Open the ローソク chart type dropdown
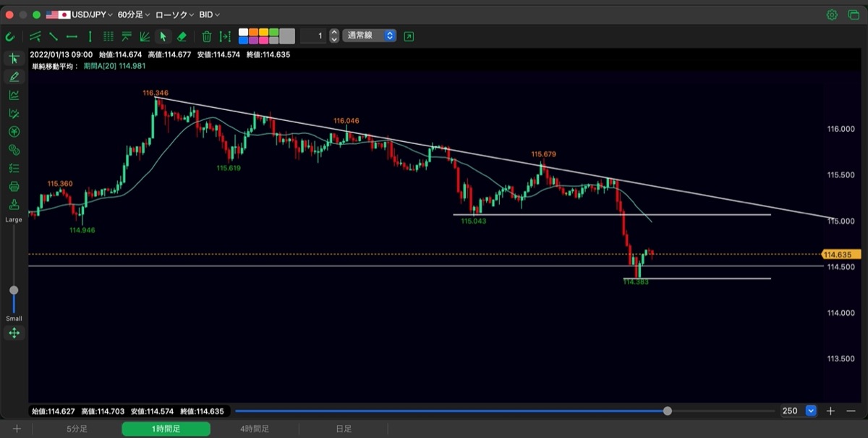 [x=174, y=14]
